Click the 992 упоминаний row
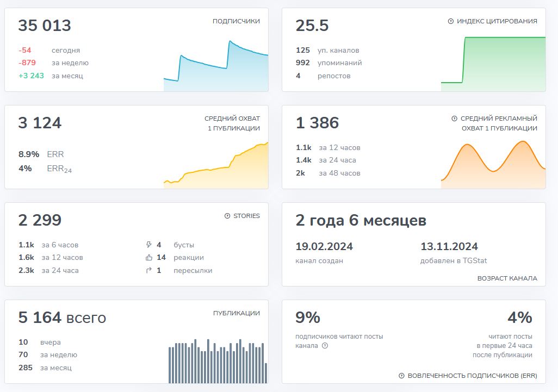The height and width of the screenshot is (392, 558). pyautogui.click(x=329, y=63)
